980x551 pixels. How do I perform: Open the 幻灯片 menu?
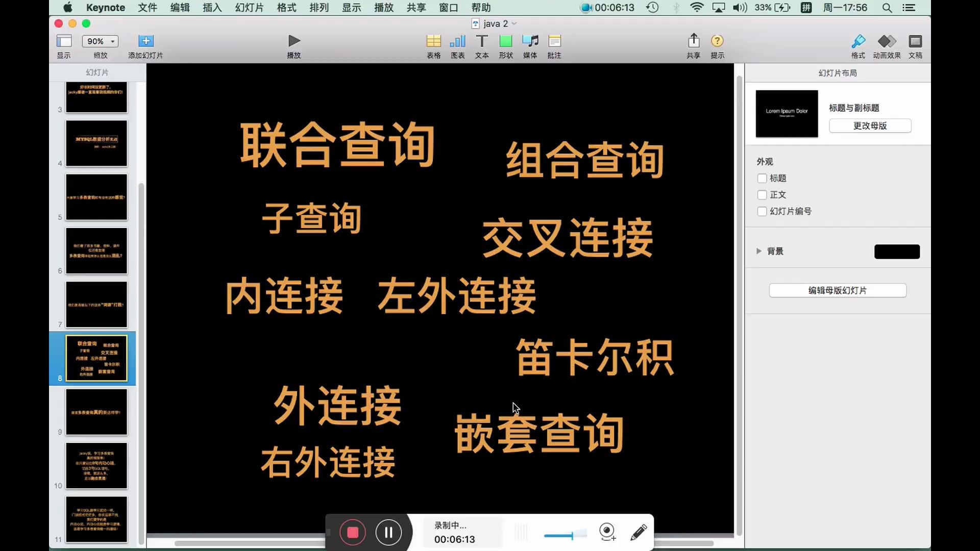(249, 8)
